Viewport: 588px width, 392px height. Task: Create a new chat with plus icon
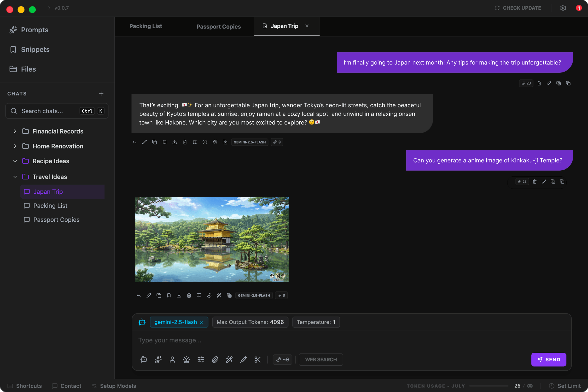point(101,94)
